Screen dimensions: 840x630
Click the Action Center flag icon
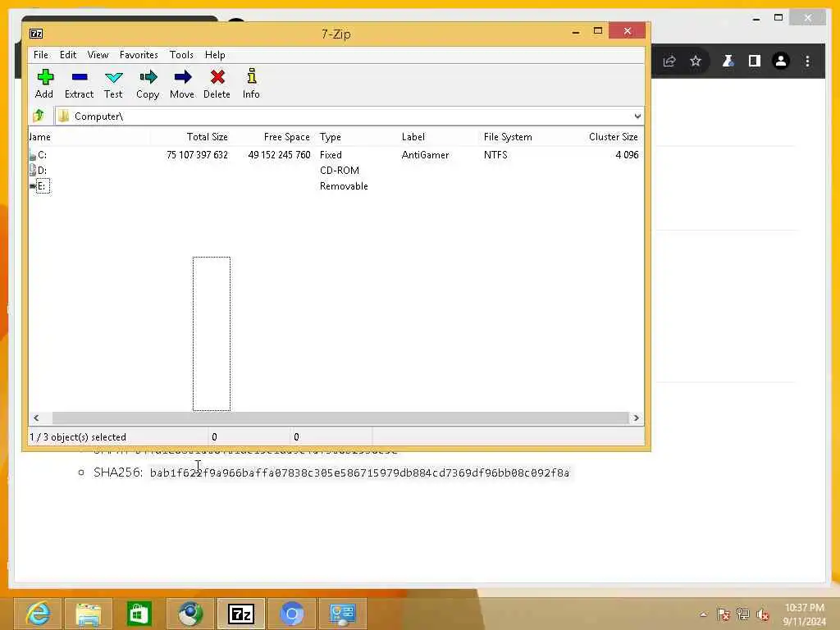pyautogui.click(x=724, y=614)
